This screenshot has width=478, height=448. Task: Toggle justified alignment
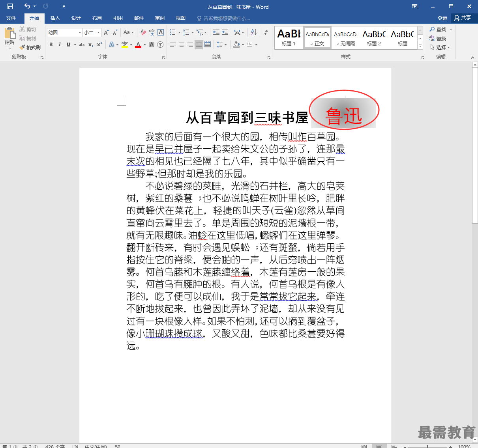pos(199,45)
